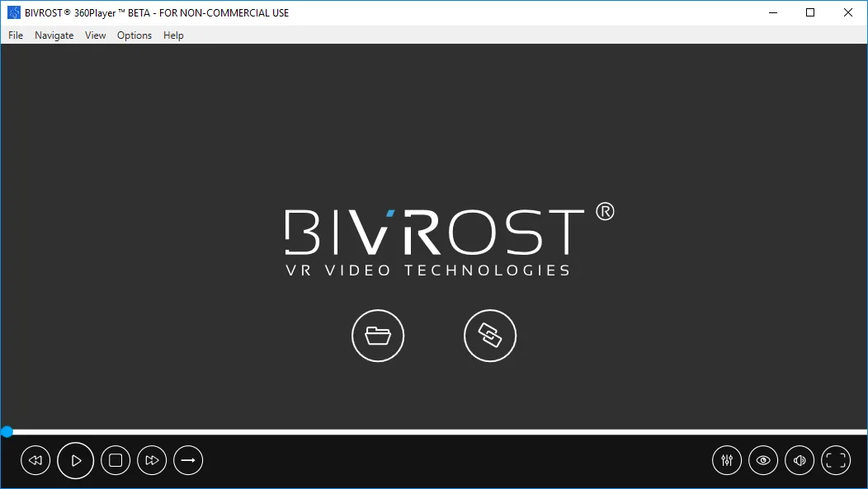Toggle the arrow loop mode button
This screenshot has width=868, height=489.
tap(188, 460)
